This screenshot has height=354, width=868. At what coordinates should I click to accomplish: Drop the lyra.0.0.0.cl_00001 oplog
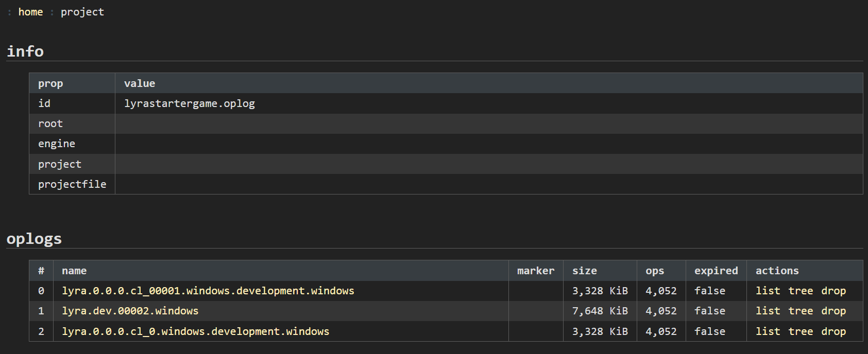(833, 291)
